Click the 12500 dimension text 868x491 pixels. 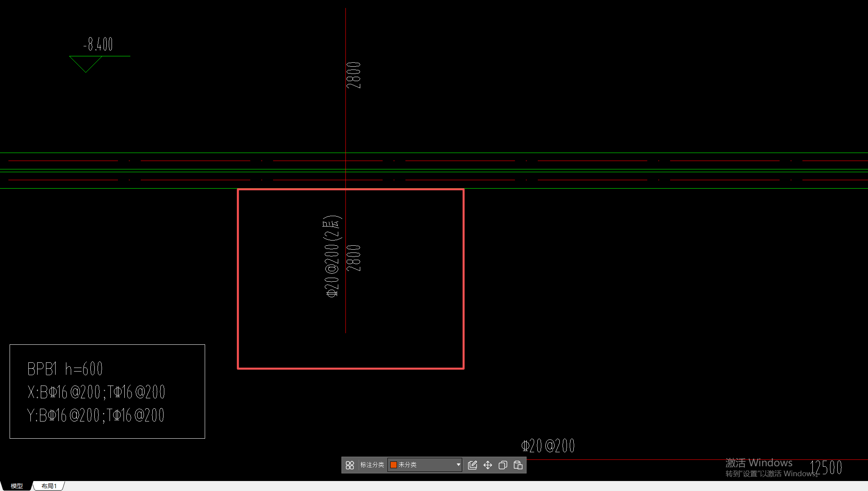(826, 467)
